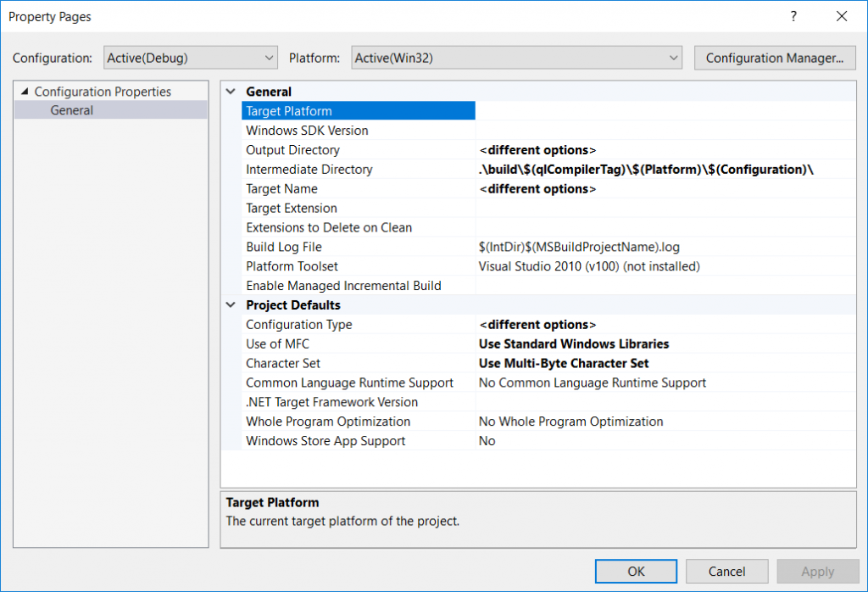Select the Use of MFC property

pos(358,343)
